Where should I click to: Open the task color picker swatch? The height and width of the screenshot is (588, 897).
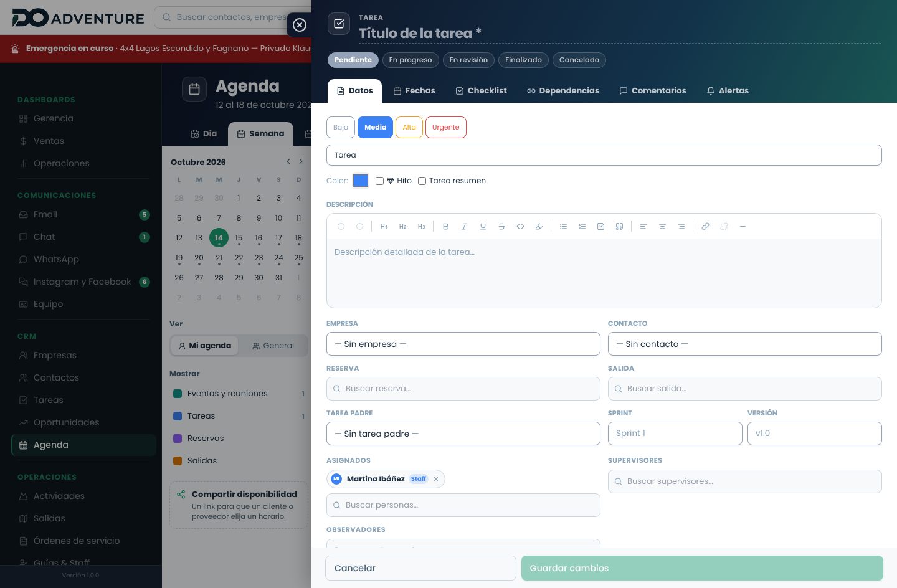coord(361,181)
